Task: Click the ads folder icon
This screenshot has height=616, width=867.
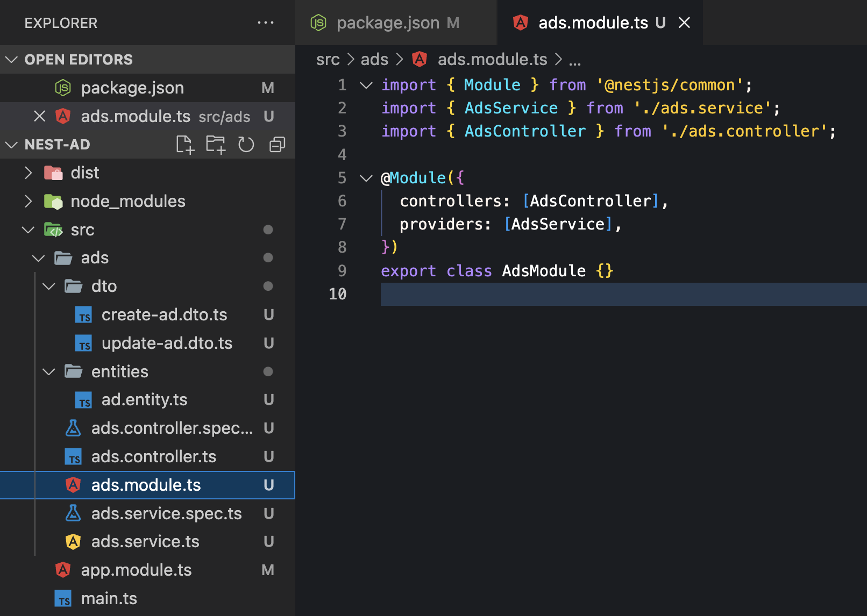Action: click(x=63, y=258)
